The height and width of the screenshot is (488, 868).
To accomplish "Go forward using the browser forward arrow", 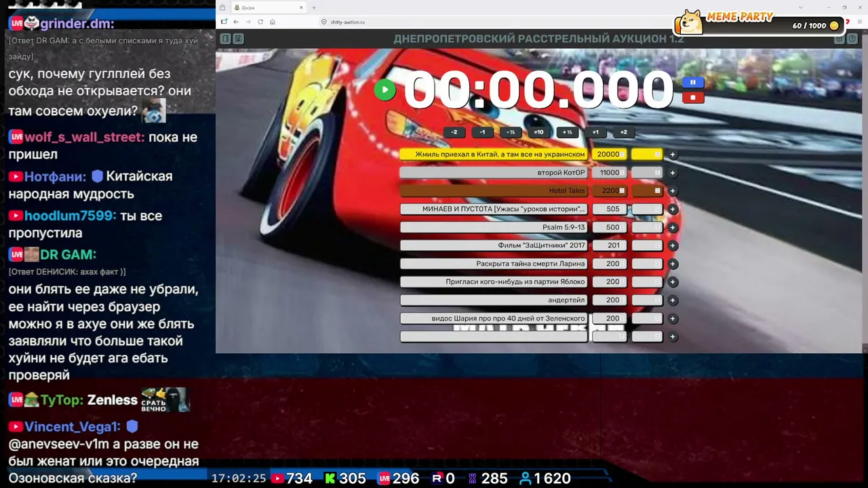I will pos(248,22).
